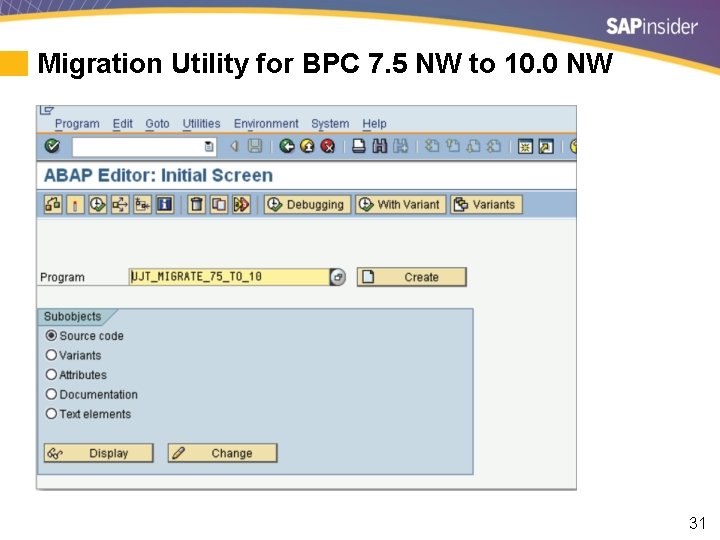Select the Source code radio button
Viewport: 720px width, 540px height.
51,336
